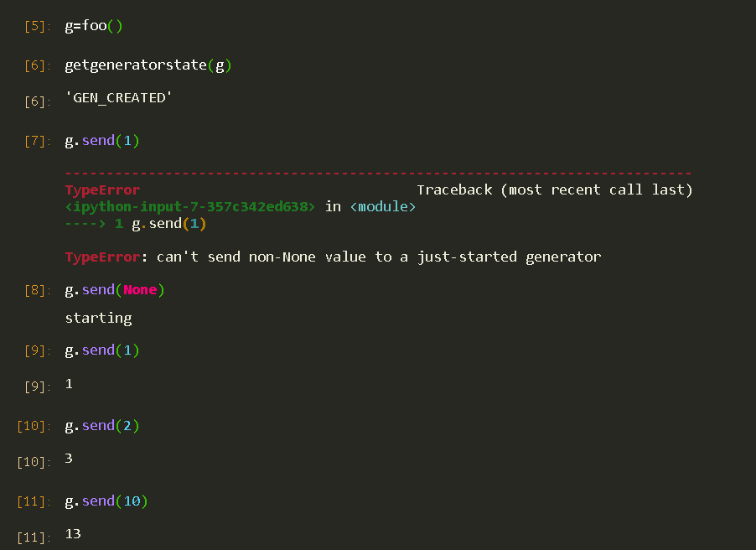Click the g.send(2) input cell
Viewport: 756px width, 550px height.
point(102,426)
